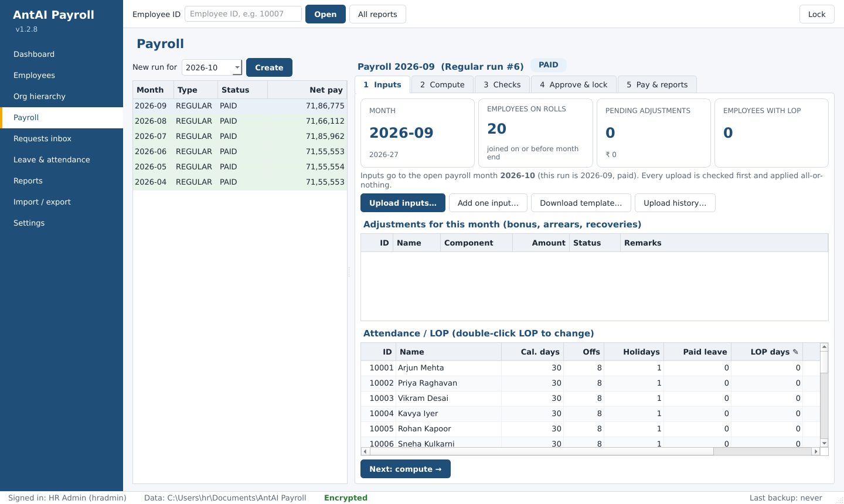The width and height of the screenshot is (844, 504).
Task: Sort adjustments by Component header
Action: pyautogui.click(x=477, y=243)
